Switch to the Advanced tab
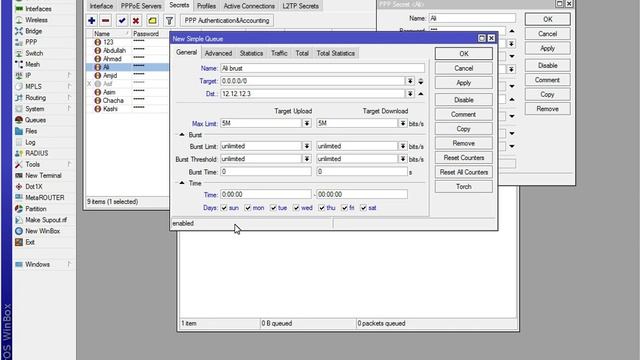 (x=218, y=53)
